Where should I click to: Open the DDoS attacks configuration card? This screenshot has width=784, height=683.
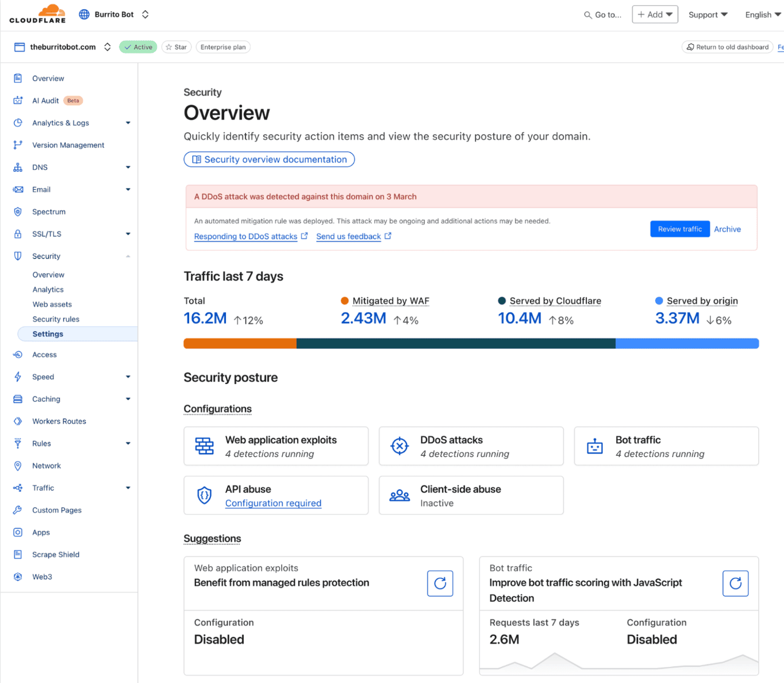pyautogui.click(x=471, y=446)
